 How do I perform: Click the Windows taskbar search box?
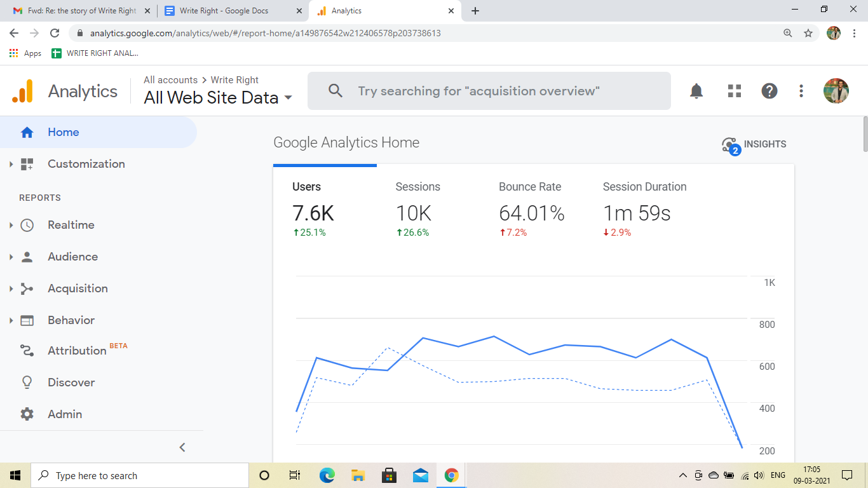point(139,475)
